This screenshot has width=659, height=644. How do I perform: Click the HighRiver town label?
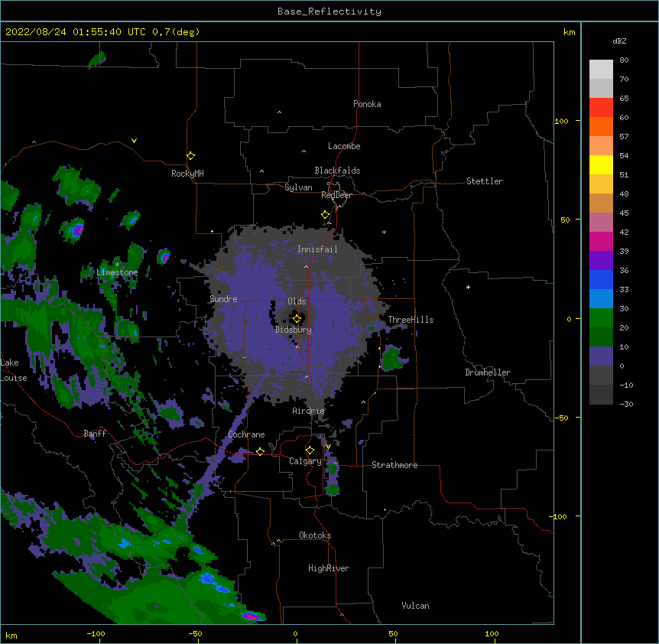(329, 568)
